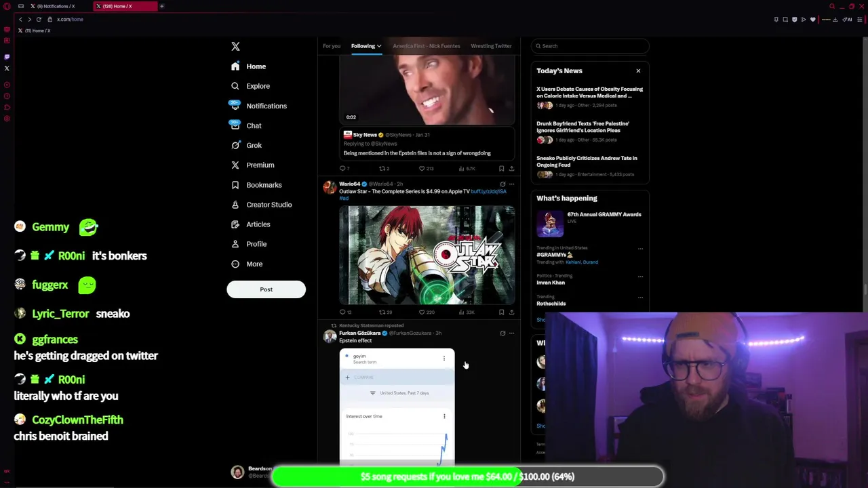Close the Today's News panel
The width and height of the screenshot is (868, 488).
click(x=638, y=71)
